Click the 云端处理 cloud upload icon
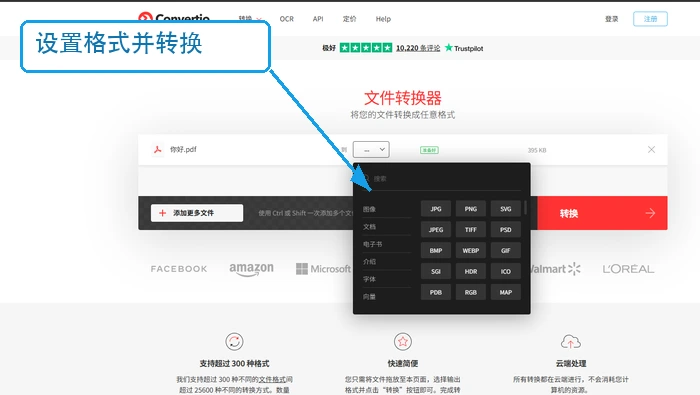 coord(571,342)
